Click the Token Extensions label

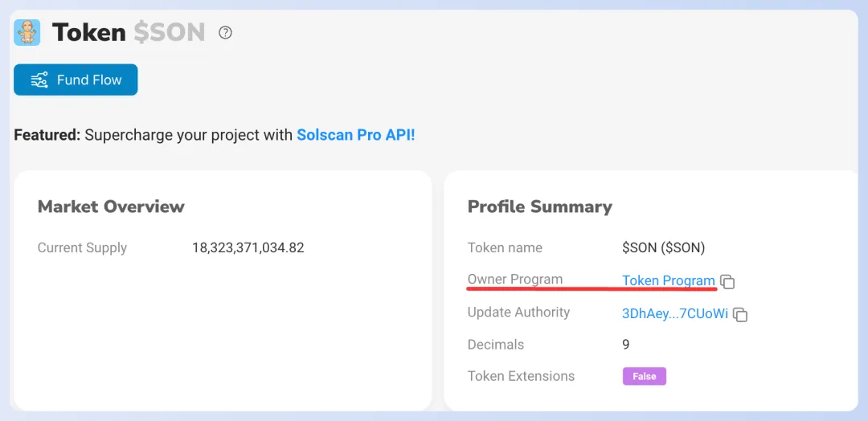(522, 376)
